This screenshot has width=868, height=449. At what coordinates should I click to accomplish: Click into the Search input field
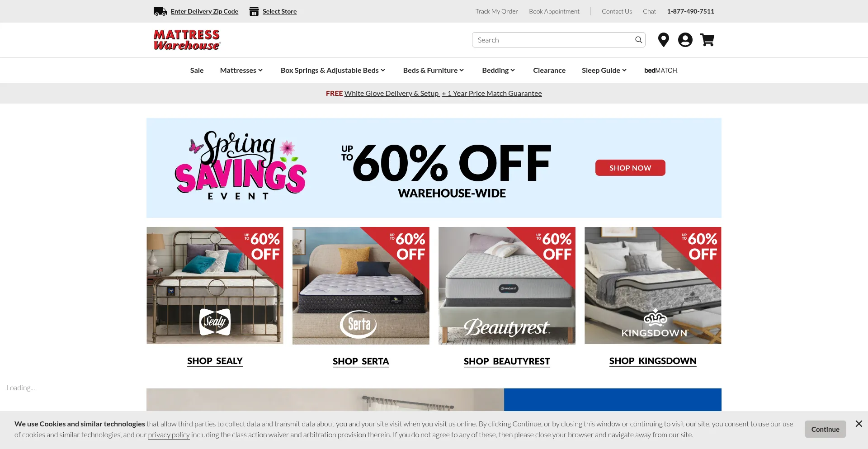[x=553, y=40]
